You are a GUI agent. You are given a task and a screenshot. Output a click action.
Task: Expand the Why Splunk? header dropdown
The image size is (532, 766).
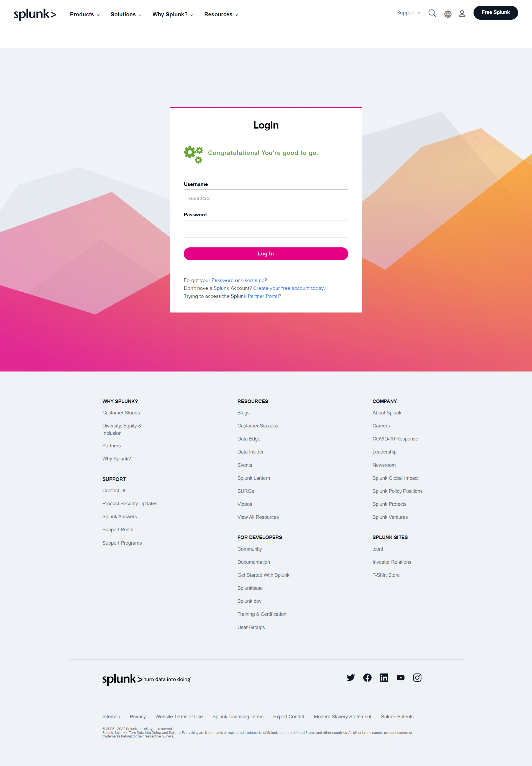[173, 14]
